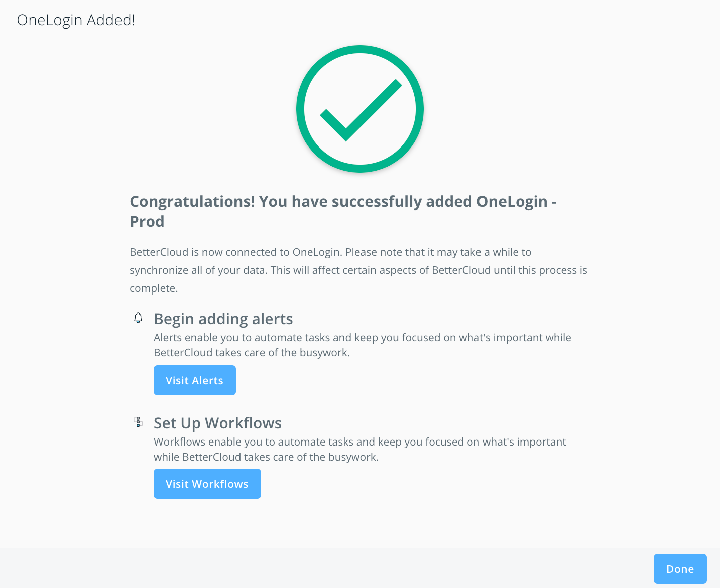Viewport: 720px width, 588px height.
Task: Click the green success checkmark icon
Action: pyautogui.click(x=360, y=109)
